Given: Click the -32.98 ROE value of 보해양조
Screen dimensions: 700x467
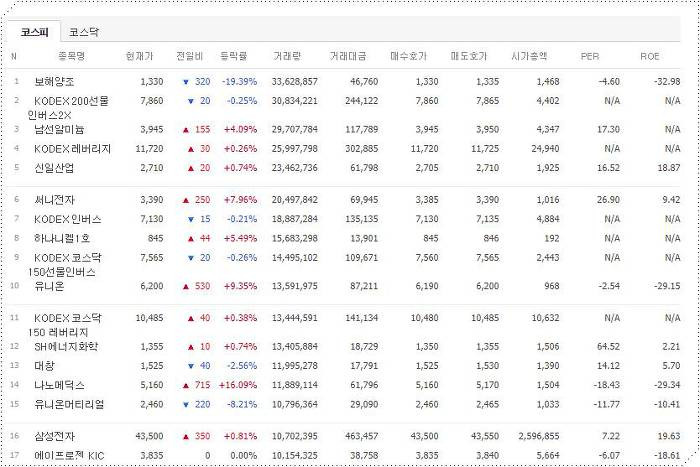Looking at the screenshot, I should pos(667,82).
